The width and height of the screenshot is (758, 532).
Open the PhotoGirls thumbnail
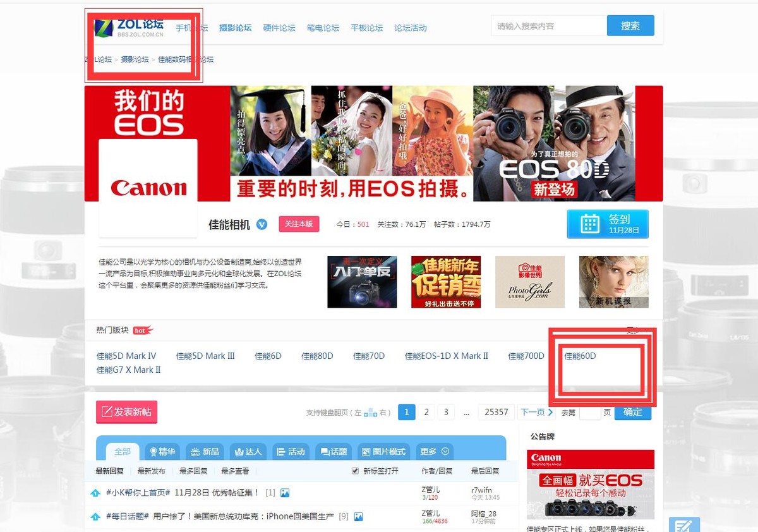point(530,282)
